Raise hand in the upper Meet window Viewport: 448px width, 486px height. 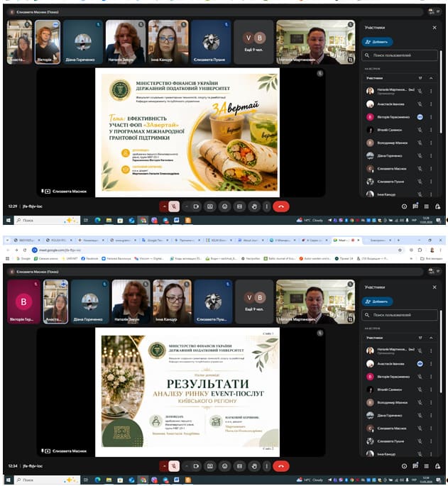coord(254,206)
